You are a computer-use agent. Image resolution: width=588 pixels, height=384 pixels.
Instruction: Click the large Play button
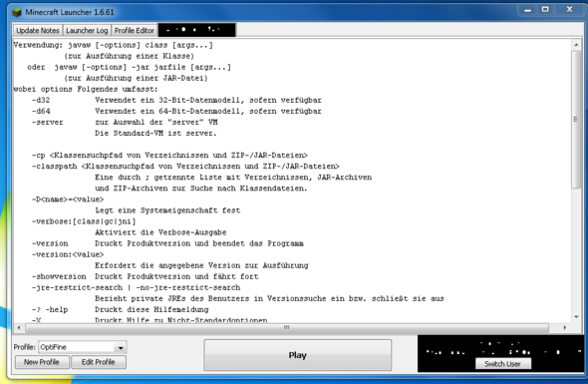[x=297, y=355]
